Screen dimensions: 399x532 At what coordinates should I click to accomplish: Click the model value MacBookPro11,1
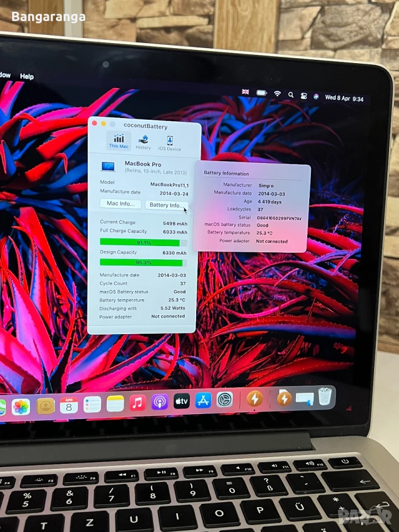[170, 185]
